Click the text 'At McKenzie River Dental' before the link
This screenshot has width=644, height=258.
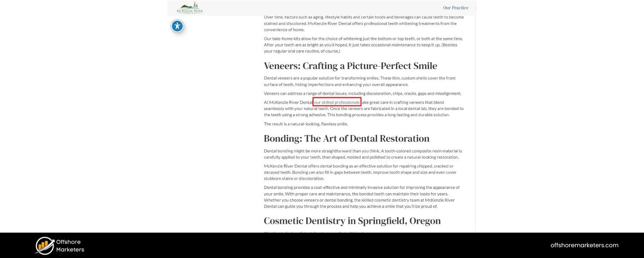click(288, 102)
